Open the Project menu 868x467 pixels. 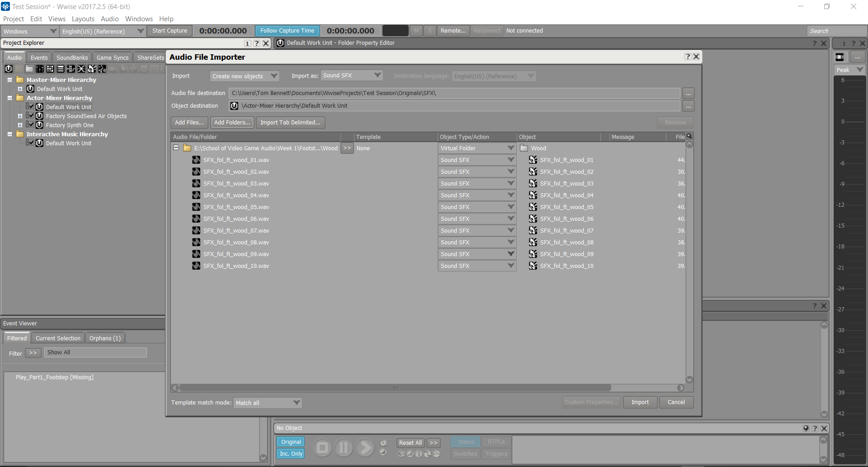[14, 19]
